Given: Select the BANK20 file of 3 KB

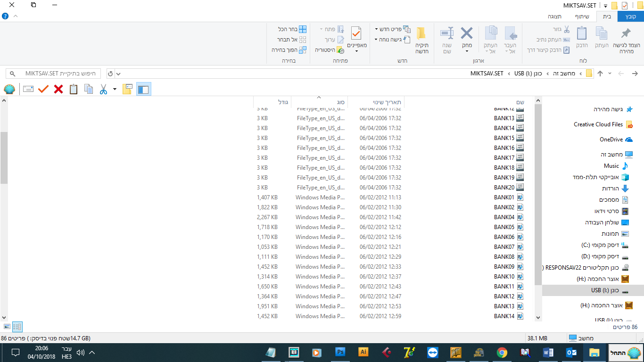Looking at the screenshot, I should [390, 188].
